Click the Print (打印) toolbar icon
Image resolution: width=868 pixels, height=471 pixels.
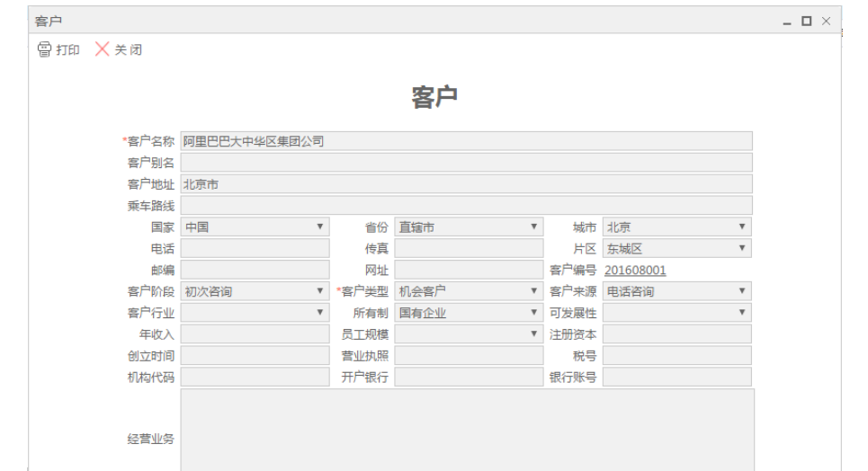[43, 49]
